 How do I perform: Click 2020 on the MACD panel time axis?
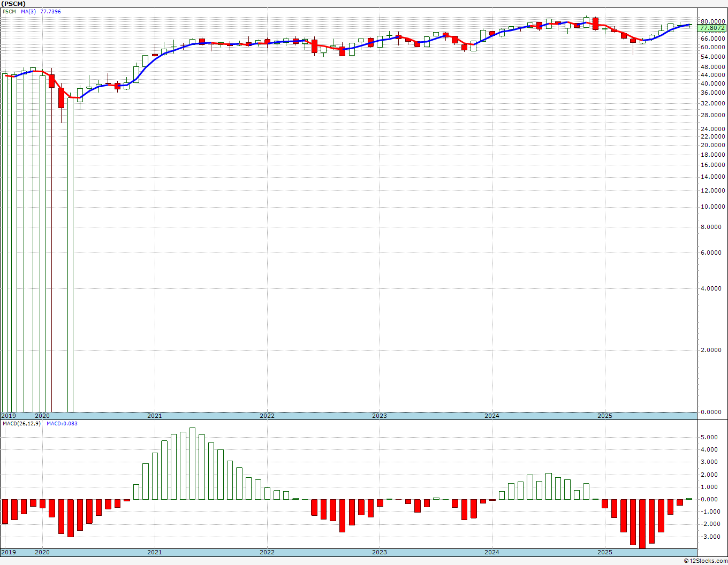(x=42, y=552)
